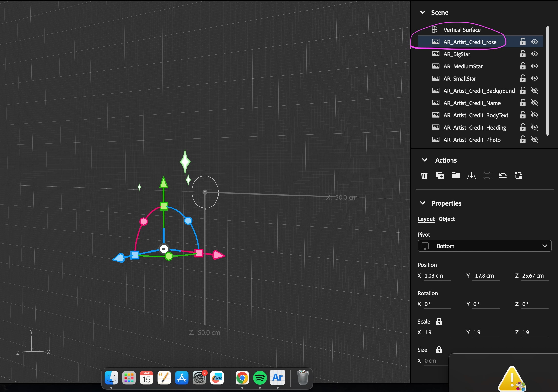The width and height of the screenshot is (558, 392).
Task: Toggle the Size proportions lock icon
Action: click(x=439, y=350)
